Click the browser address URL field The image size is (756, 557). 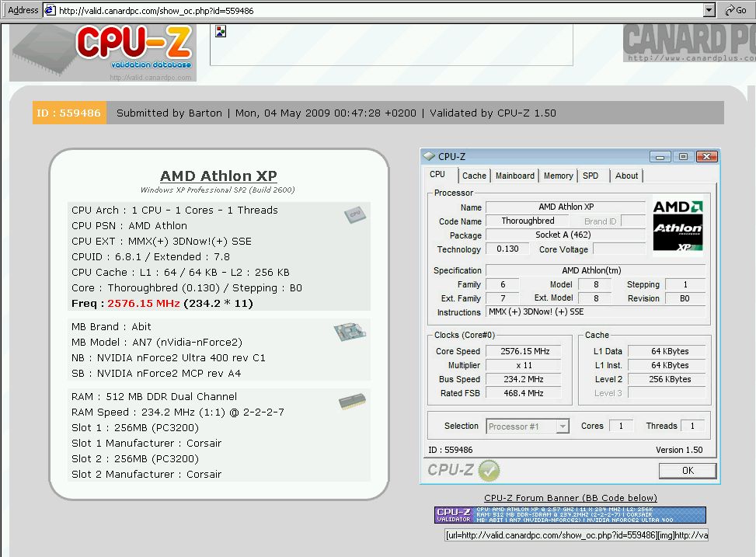(x=373, y=10)
